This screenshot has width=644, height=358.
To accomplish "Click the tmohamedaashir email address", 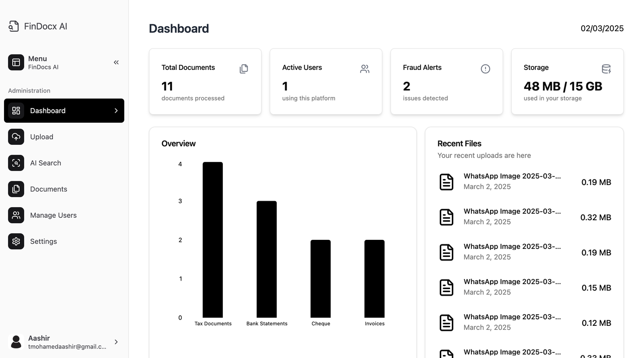I will 67,346.
